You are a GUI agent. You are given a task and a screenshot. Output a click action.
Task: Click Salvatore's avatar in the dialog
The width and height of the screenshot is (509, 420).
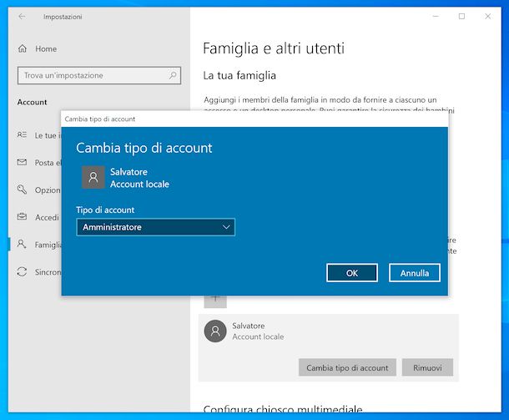(93, 177)
